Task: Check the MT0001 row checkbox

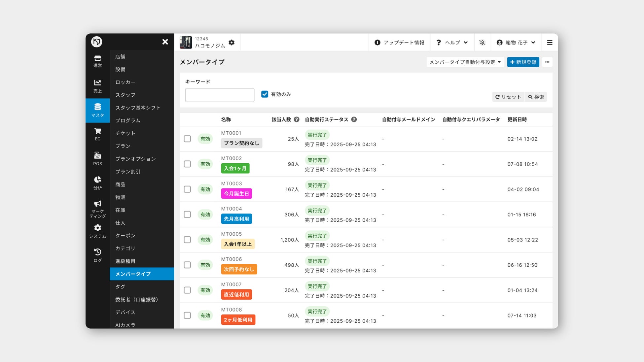Action: click(187, 139)
